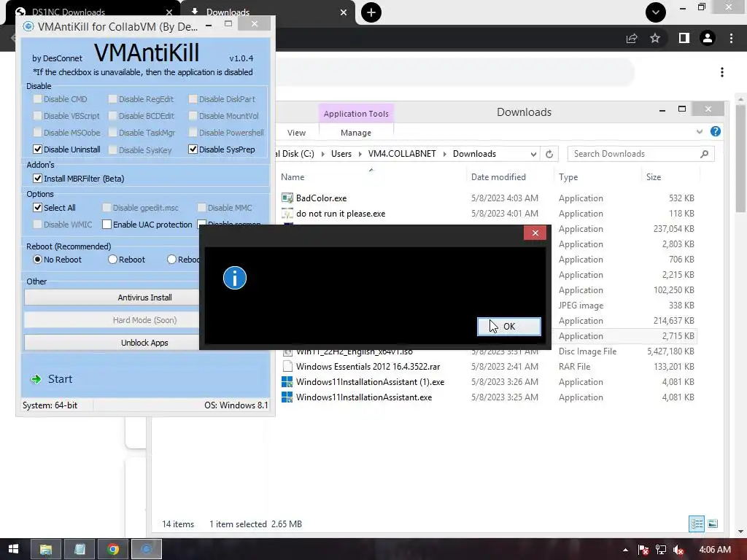Click the search magnifier icon
The width and height of the screenshot is (747, 560).
coord(704,154)
